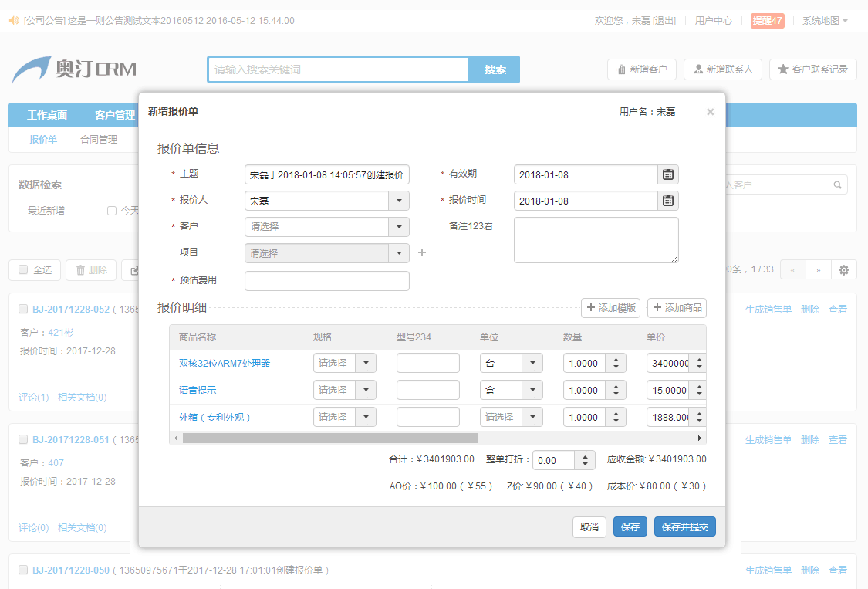Click the settings gear icon in list toolbar
This screenshot has width=868, height=589.
point(844,270)
